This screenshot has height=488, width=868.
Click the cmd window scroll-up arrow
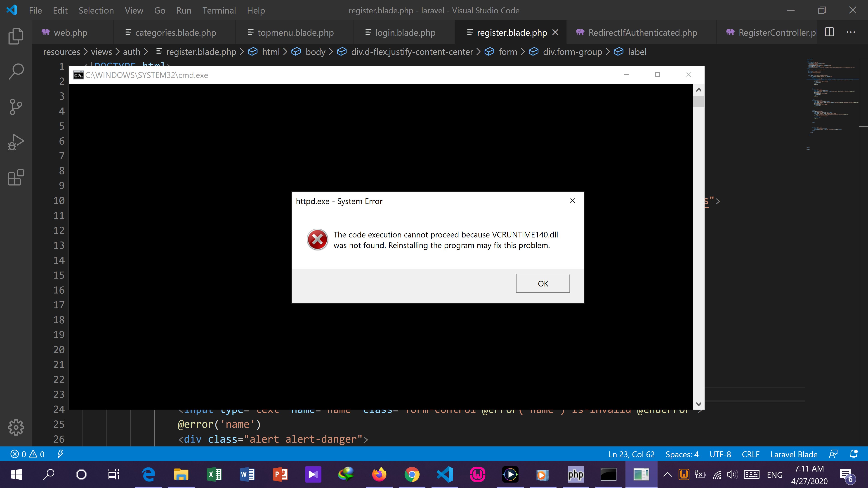[x=698, y=90]
